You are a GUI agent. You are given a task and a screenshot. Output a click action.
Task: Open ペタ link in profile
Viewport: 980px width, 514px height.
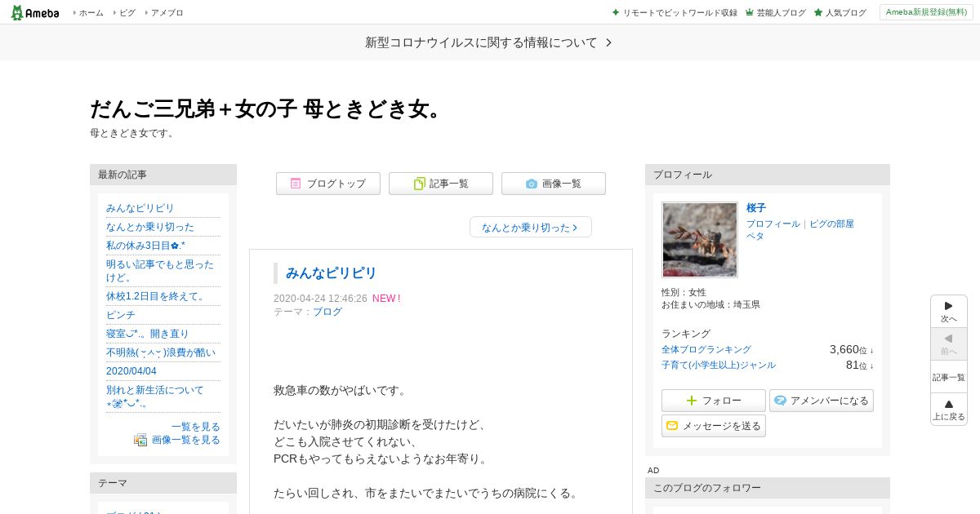[755, 236]
